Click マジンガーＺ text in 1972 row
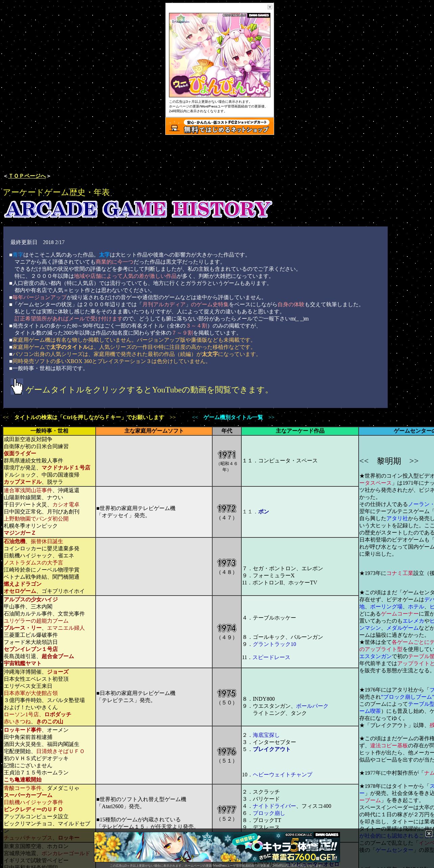Viewport: 434px width, 868px height. point(20,533)
